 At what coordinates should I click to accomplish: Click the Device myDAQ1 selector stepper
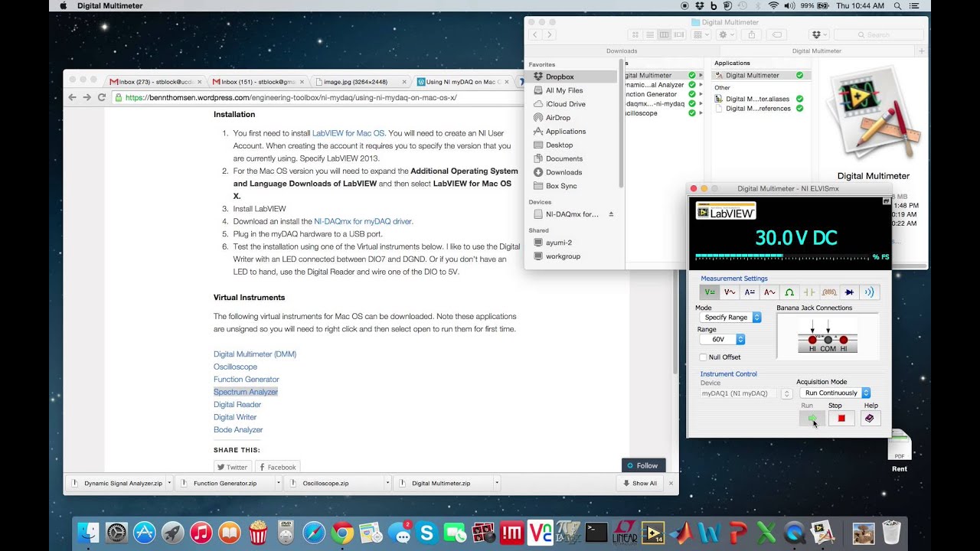[x=786, y=393]
